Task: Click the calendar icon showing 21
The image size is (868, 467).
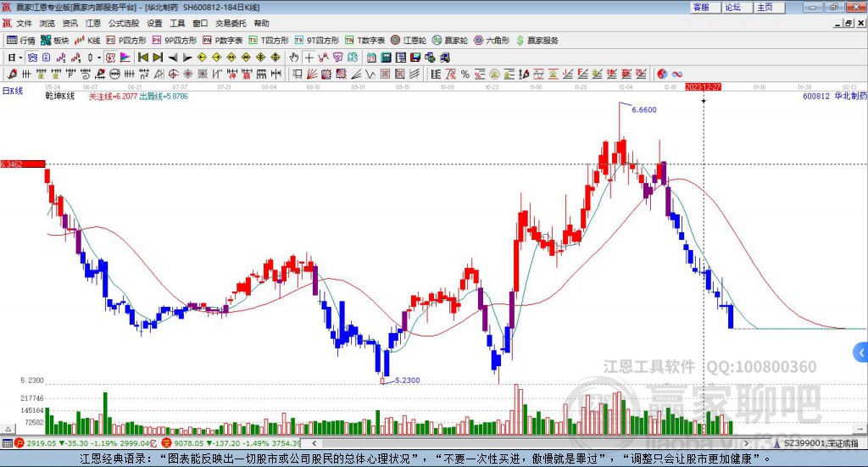Action: tap(371, 57)
